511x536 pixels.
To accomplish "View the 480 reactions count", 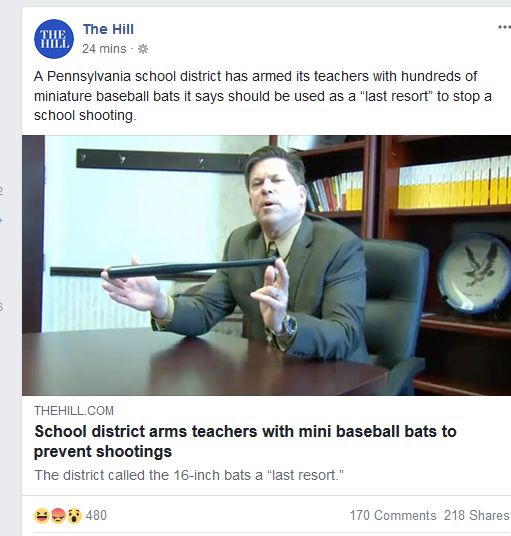I will (96, 515).
